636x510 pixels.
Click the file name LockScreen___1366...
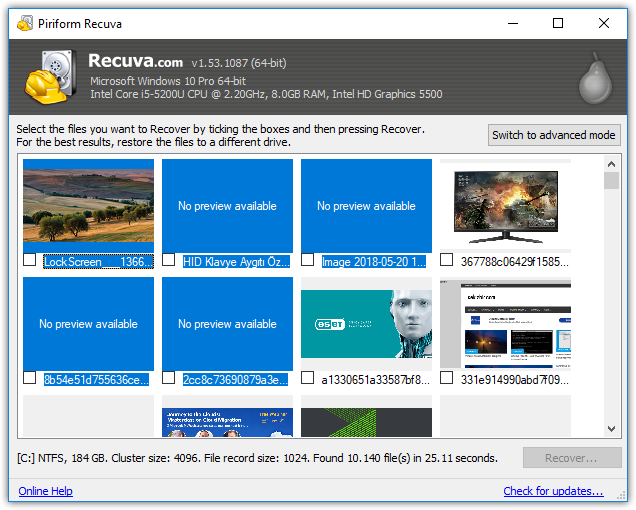pyautogui.click(x=98, y=262)
